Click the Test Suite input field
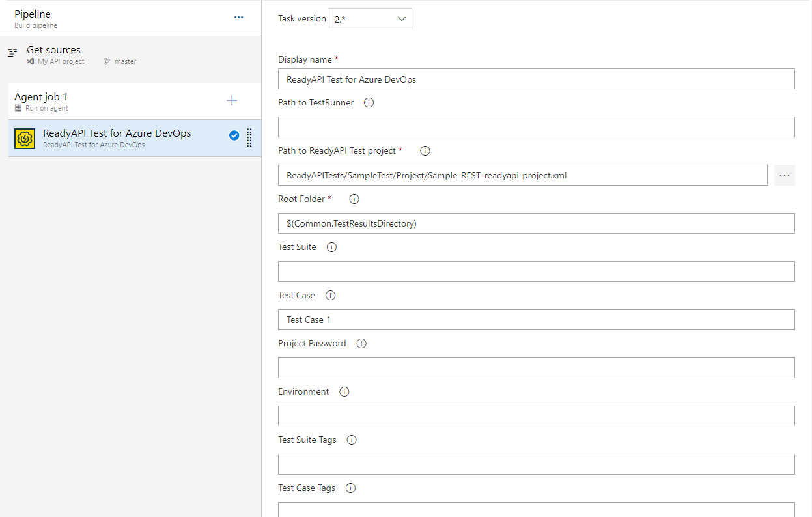Viewport: 812px width, 517px height. [537, 272]
